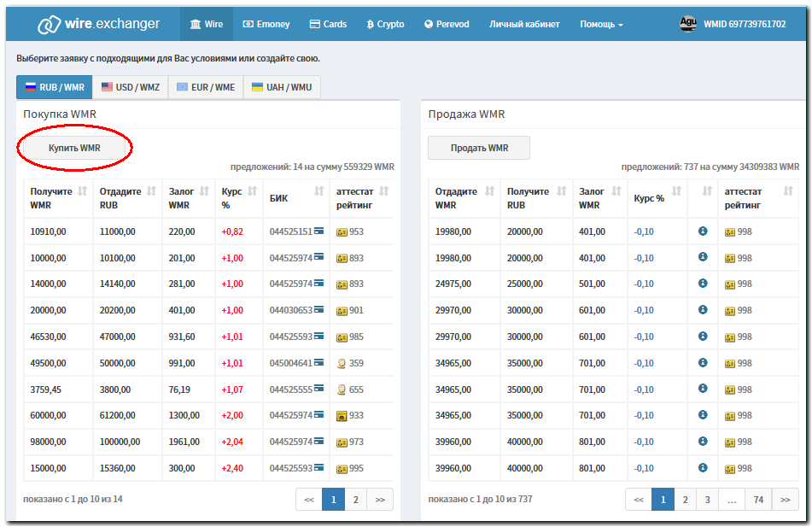
Task: Click card icon beside BIK 044525151
Action: (x=318, y=231)
